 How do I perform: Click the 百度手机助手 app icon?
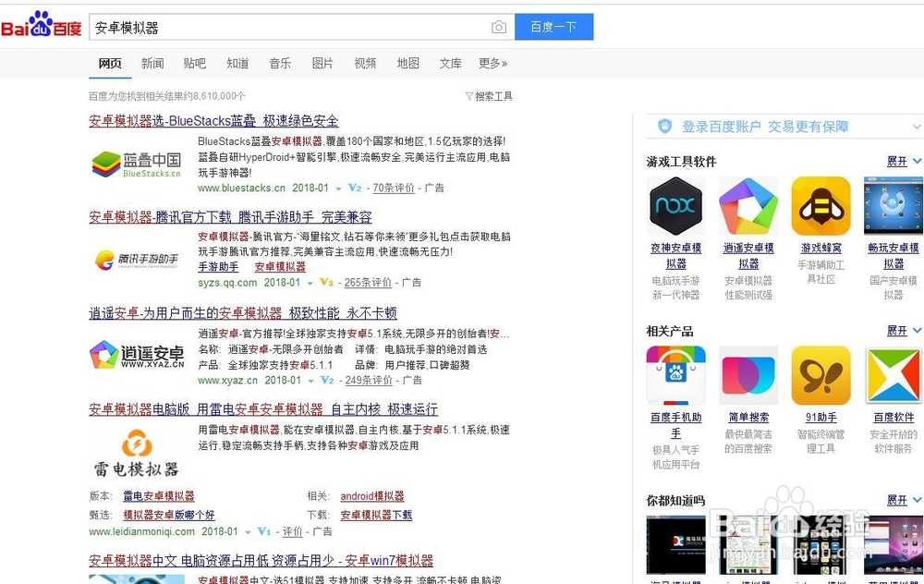pyautogui.click(x=675, y=374)
